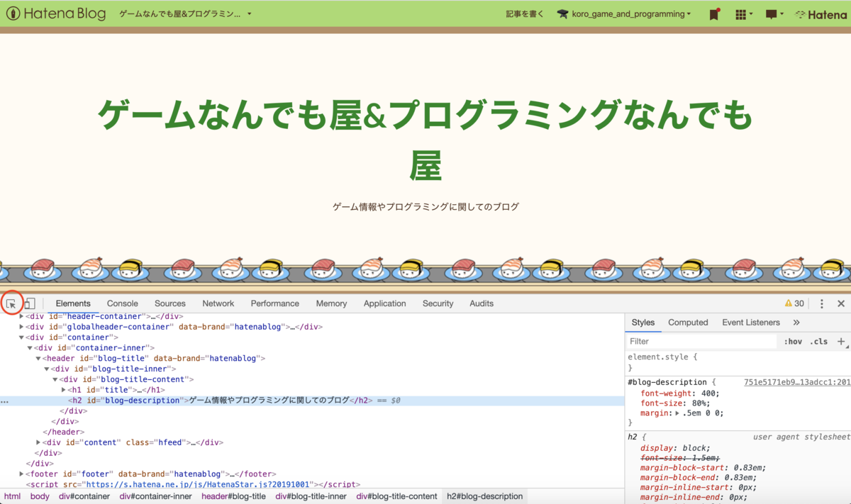Select the Event Listeners sidebar tab
This screenshot has width=851, height=504.
[751, 323]
